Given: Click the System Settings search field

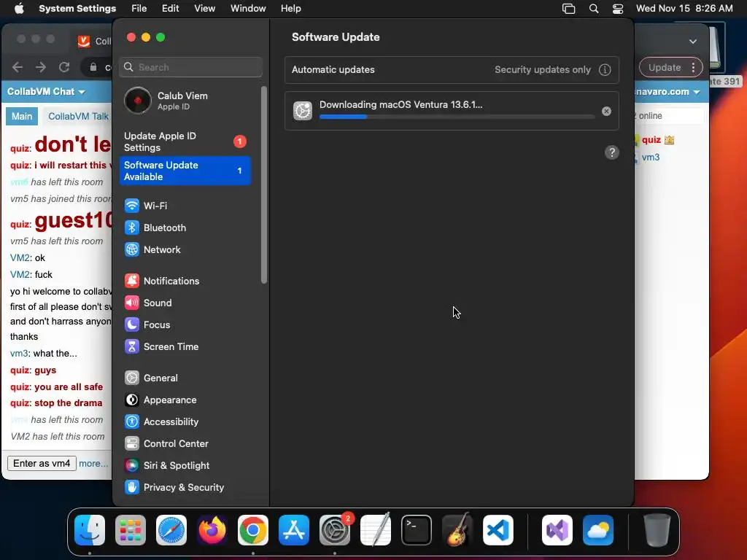Looking at the screenshot, I should click(x=190, y=67).
